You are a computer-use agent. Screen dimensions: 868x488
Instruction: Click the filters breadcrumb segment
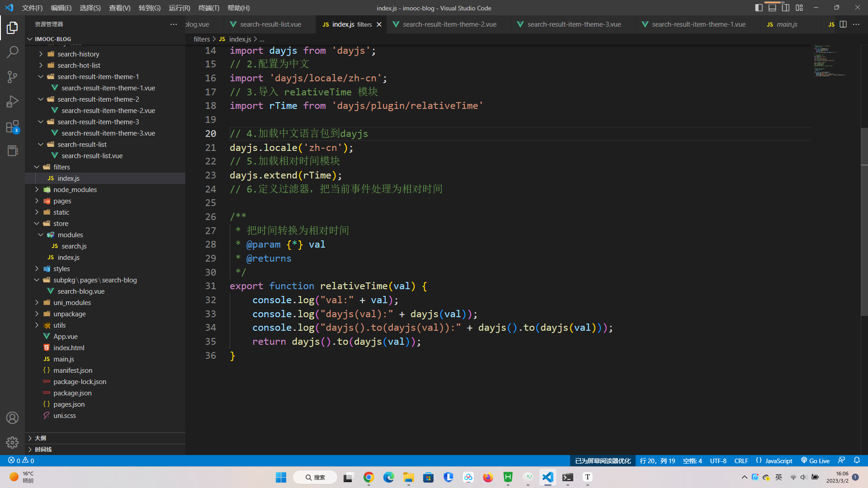click(x=202, y=39)
